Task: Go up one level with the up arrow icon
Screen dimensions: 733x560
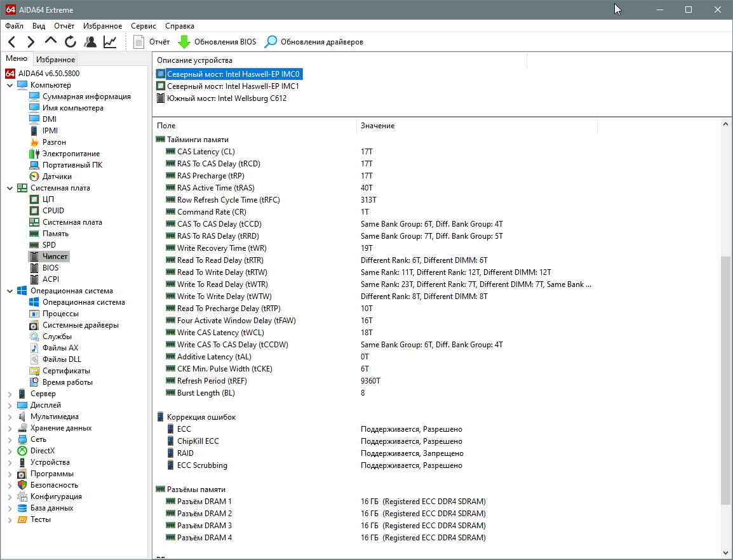Action: click(50, 42)
